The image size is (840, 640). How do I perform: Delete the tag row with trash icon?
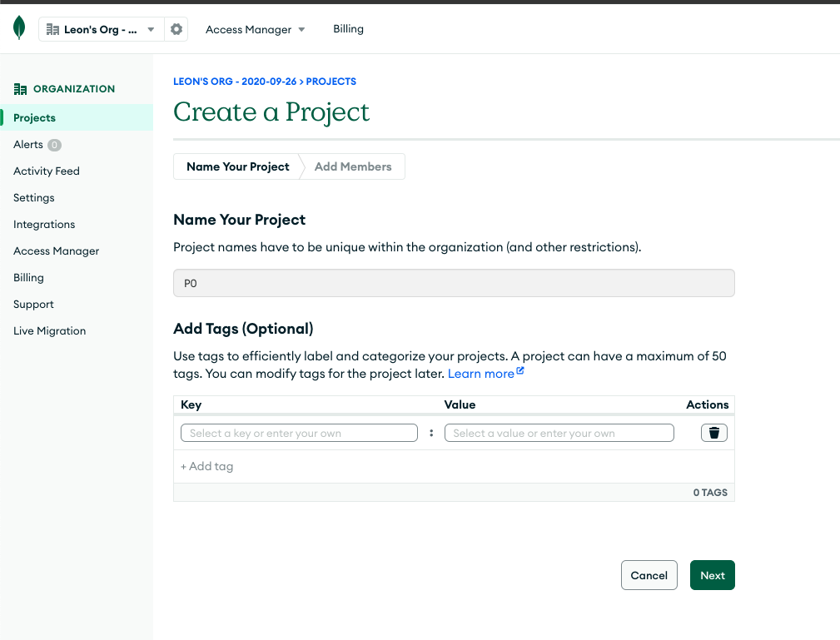pyautogui.click(x=713, y=433)
